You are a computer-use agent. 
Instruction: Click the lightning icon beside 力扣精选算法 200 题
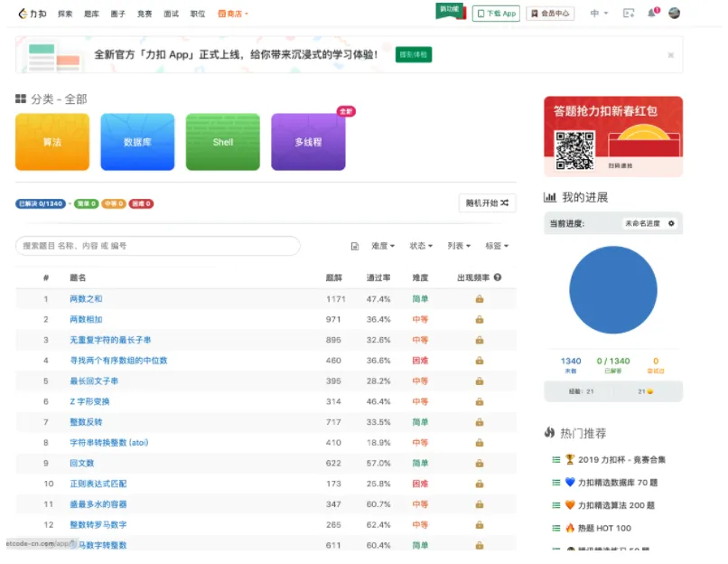tap(569, 506)
